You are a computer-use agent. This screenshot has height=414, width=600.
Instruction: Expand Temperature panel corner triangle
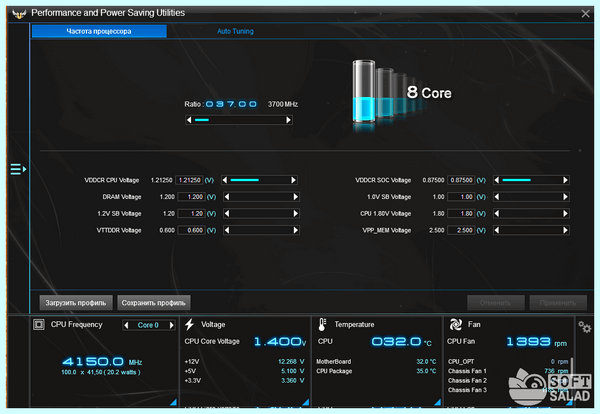437,402
